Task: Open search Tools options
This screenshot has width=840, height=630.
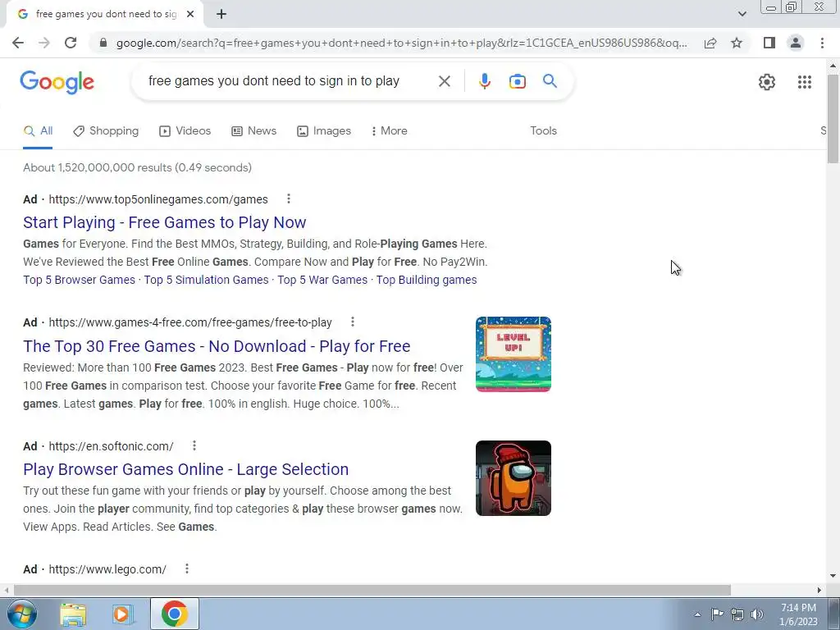Action: pyautogui.click(x=543, y=131)
